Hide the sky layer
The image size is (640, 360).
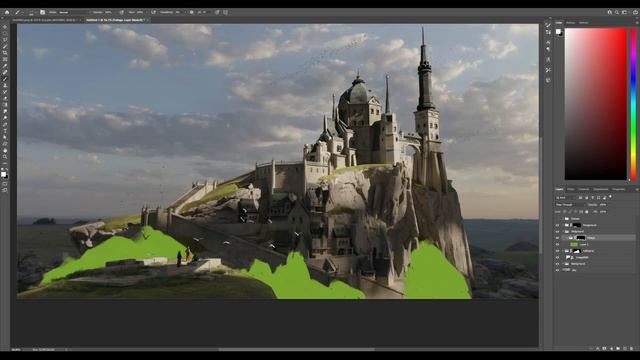point(558,270)
